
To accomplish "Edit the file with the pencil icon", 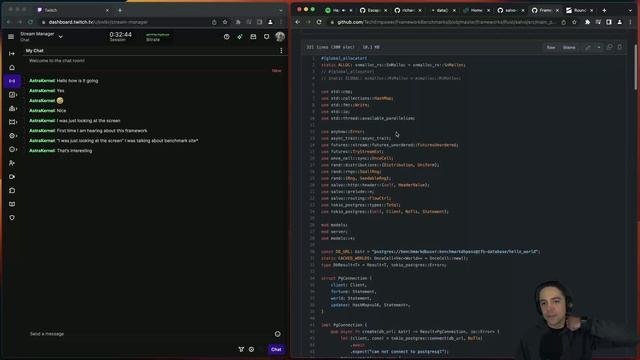I will coord(588,47).
